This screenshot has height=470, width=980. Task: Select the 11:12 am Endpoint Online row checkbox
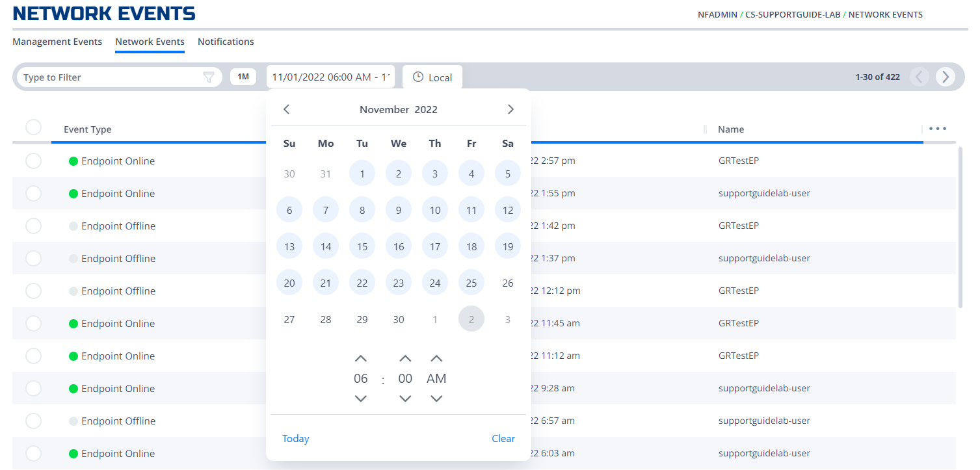33,356
